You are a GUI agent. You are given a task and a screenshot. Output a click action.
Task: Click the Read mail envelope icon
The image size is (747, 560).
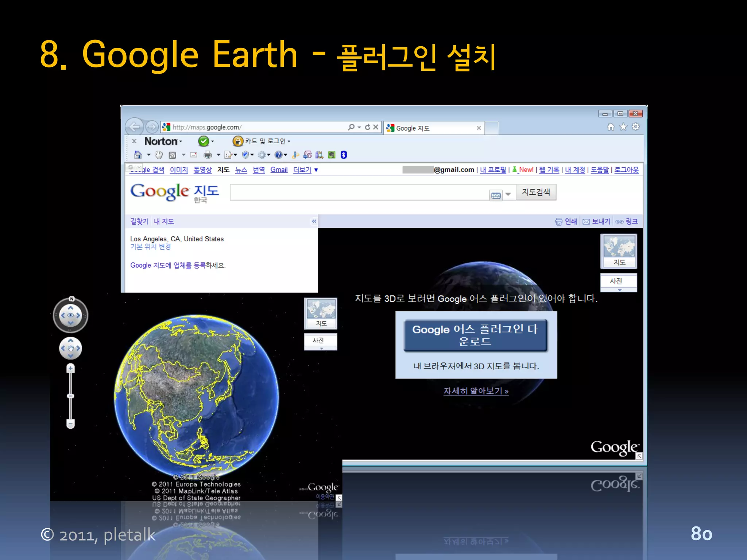tap(194, 155)
